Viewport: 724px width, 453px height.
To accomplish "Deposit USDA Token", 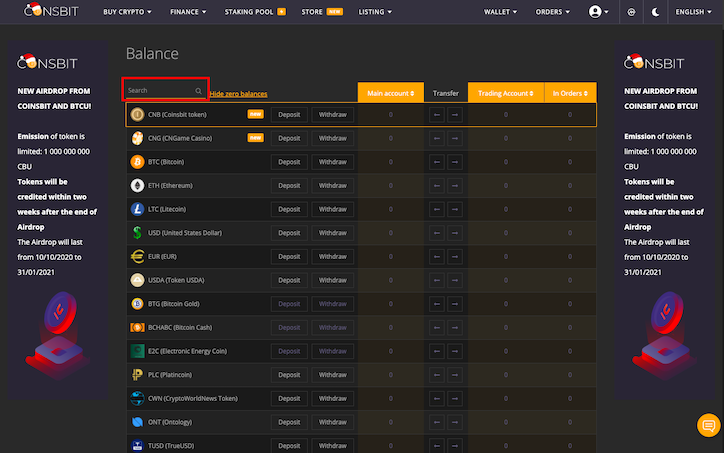I will click(289, 280).
